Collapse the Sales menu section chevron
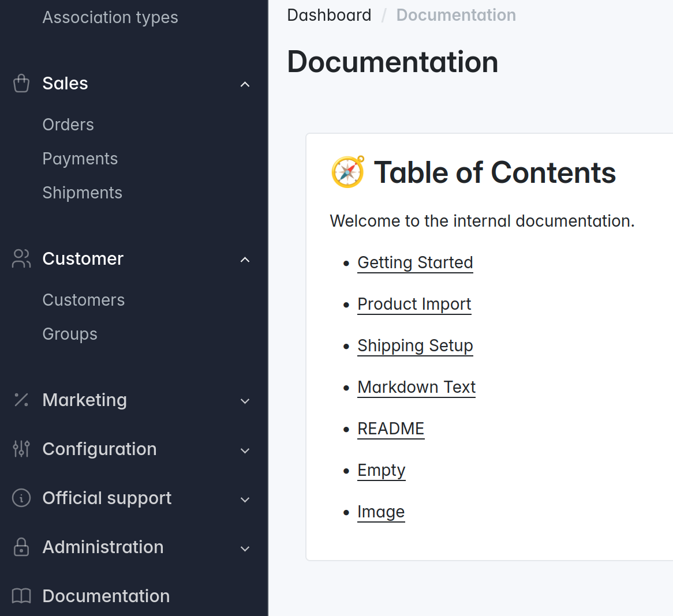Screen dimensions: 673x616 pyautogui.click(x=245, y=84)
